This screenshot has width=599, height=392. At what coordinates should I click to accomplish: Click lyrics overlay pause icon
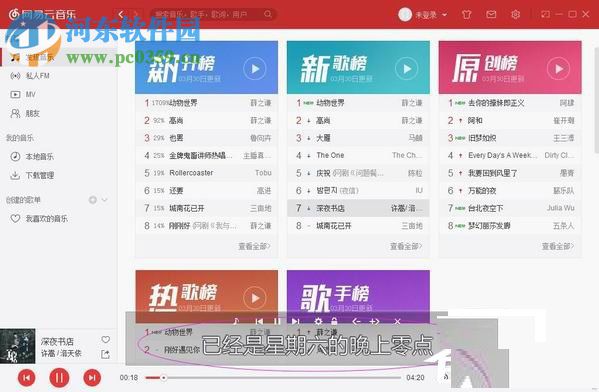(277, 322)
